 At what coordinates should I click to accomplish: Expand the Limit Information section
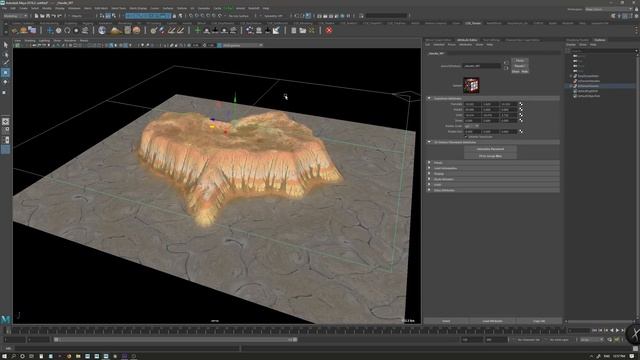[429, 168]
